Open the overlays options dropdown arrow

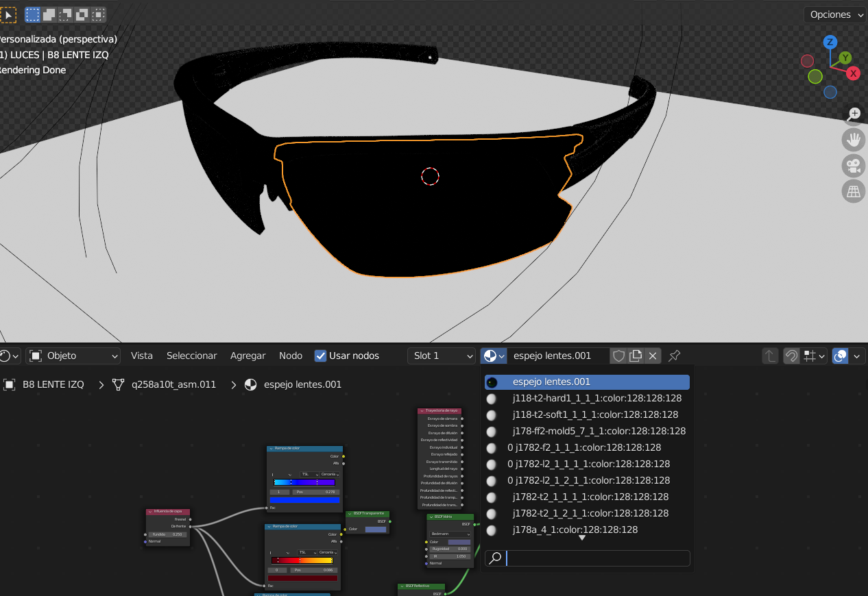(856, 356)
